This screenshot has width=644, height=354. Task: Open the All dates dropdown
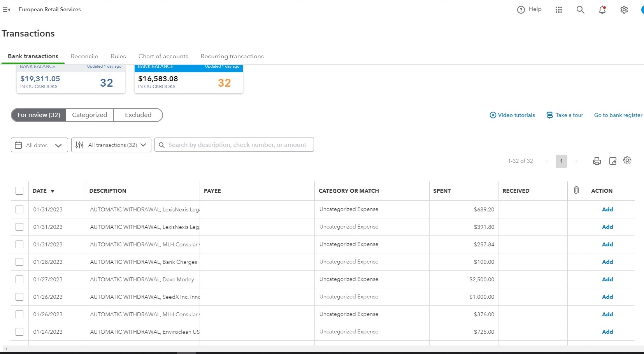click(x=39, y=145)
